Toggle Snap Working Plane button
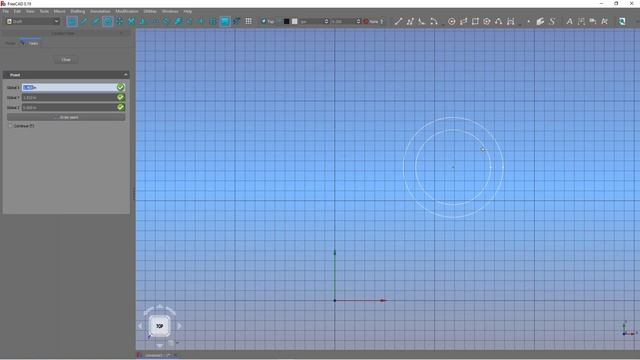The width and height of the screenshot is (640, 360). [x=225, y=21]
